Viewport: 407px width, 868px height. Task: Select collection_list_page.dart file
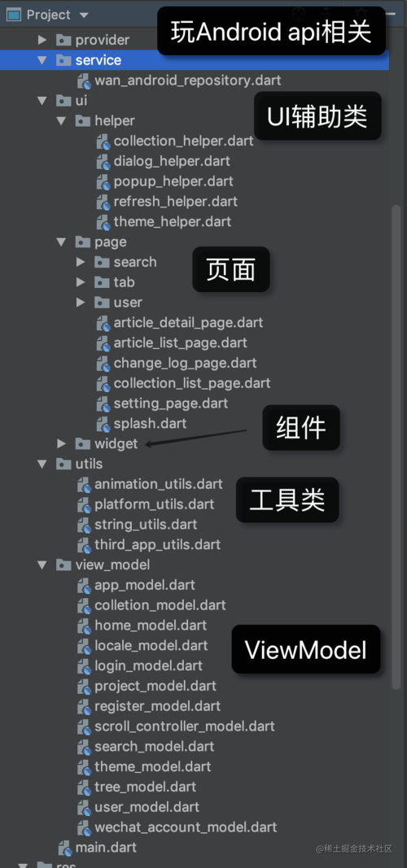[191, 384]
